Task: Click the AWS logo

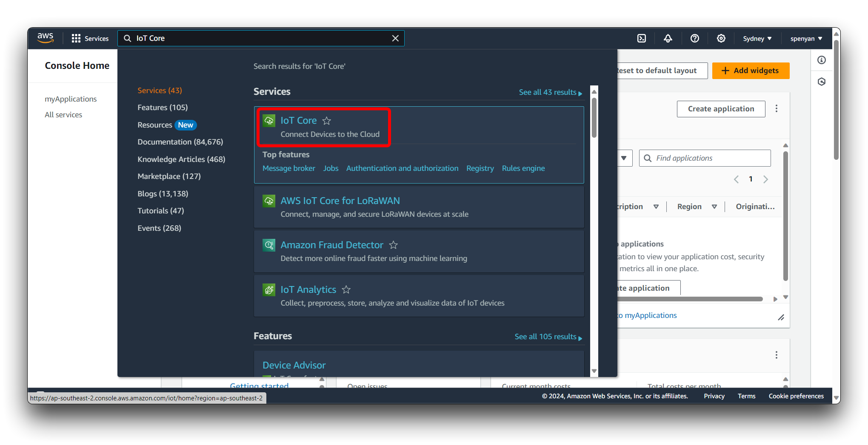Action: 46,38
